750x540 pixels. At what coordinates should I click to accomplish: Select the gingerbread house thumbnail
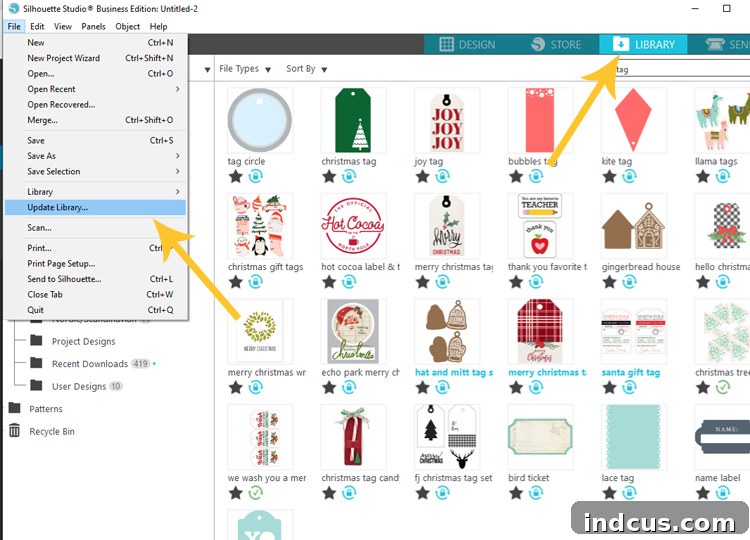[634, 226]
